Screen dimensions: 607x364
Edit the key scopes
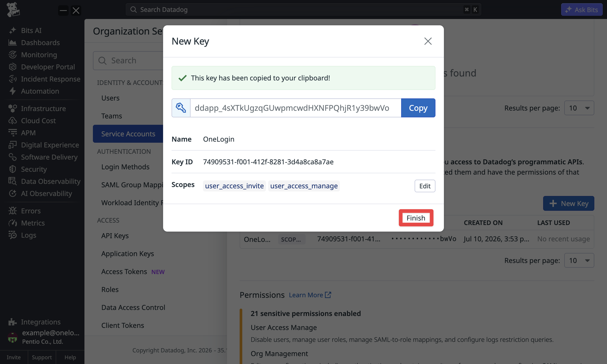click(425, 186)
